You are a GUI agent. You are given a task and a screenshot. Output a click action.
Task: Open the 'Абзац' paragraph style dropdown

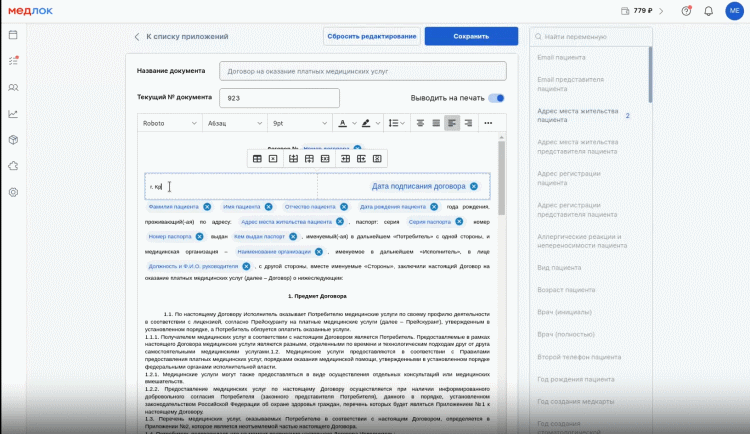(x=234, y=123)
